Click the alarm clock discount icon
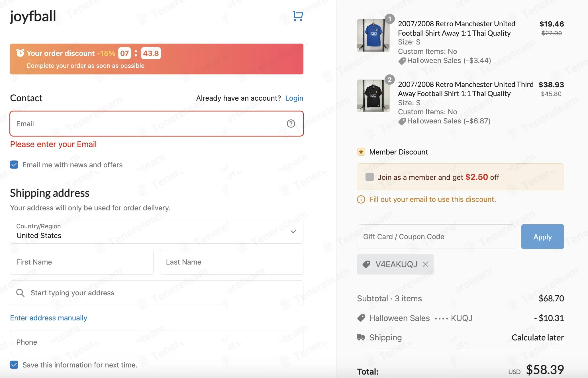 (20, 53)
